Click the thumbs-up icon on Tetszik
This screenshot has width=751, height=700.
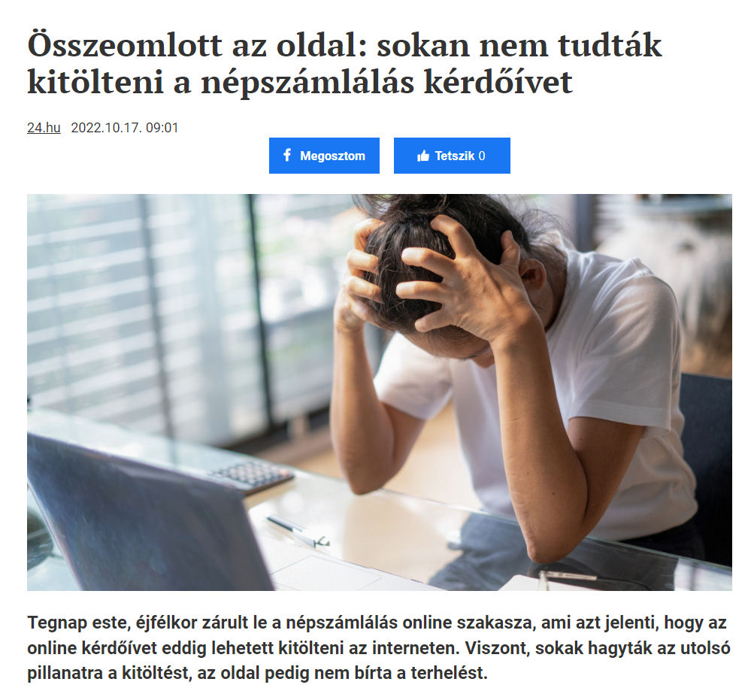point(423,156)
